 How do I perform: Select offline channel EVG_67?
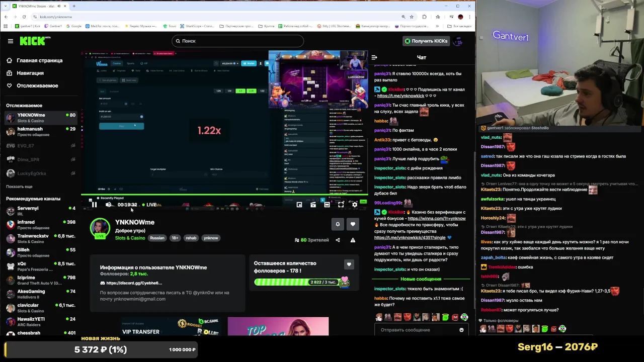40,146
